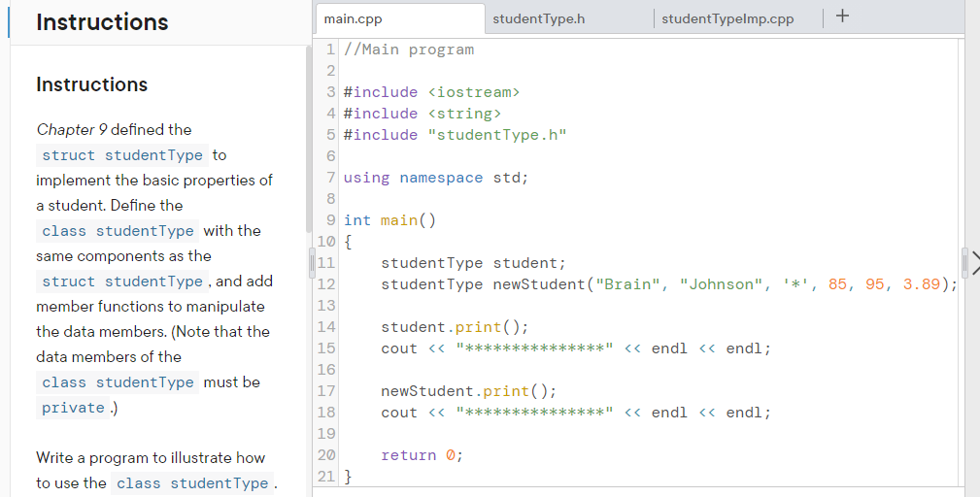The width and height of the screenshot is (980, 497).
Task: Click the cout statement on line 15
Action: [x=576, y=348]
